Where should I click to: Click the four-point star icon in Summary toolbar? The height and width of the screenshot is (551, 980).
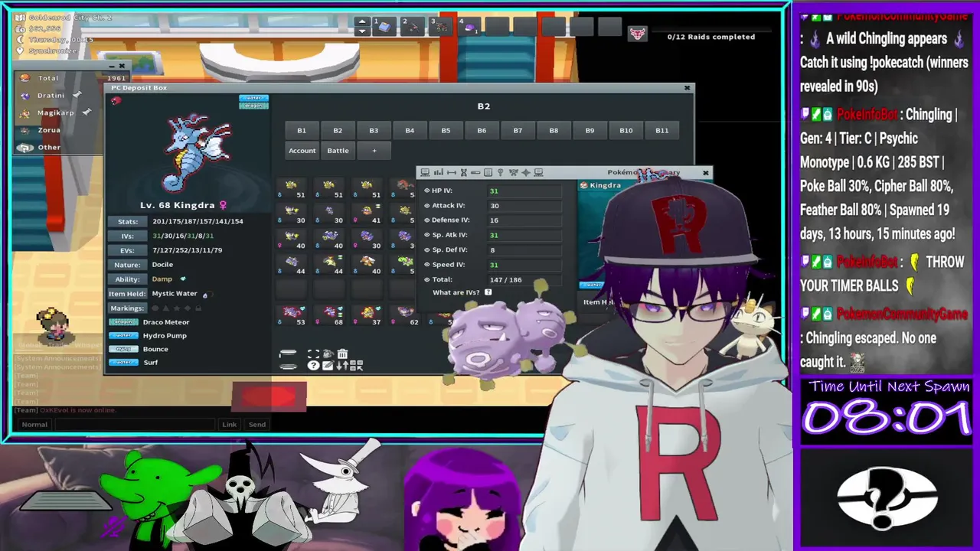point(526,172)
